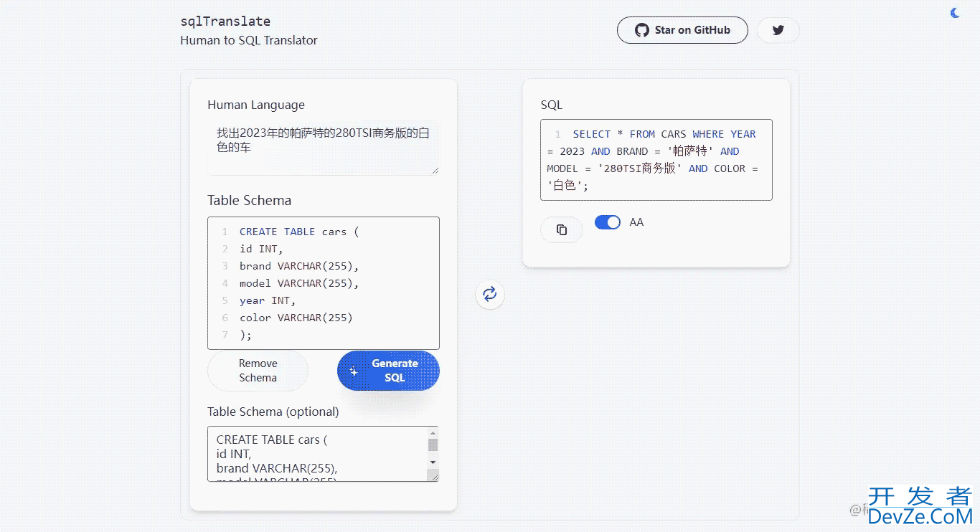Image resolution: width=980 pixels, height=532 pixels.
Task: Click the Table Schema (optional) textarea
Action: pos(323,454)
